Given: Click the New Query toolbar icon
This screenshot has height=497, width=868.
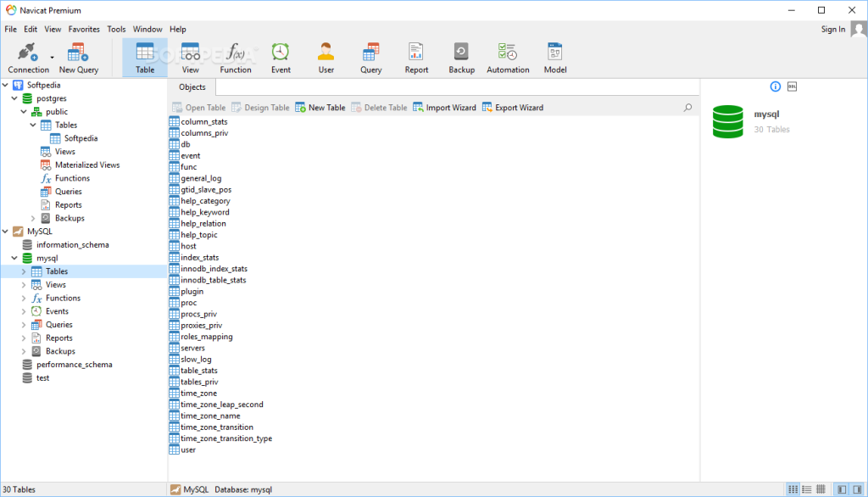Looking at the screenshot, I should point(79,58).
